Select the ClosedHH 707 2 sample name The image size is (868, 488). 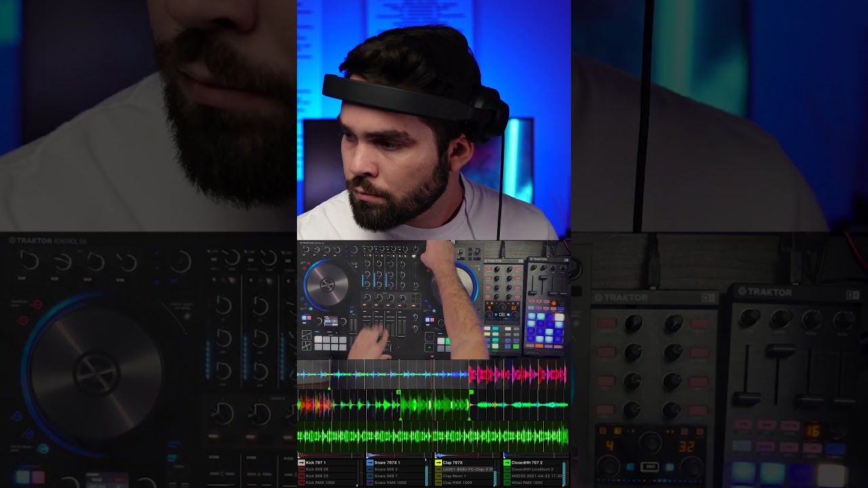click(x=527, y=463)
